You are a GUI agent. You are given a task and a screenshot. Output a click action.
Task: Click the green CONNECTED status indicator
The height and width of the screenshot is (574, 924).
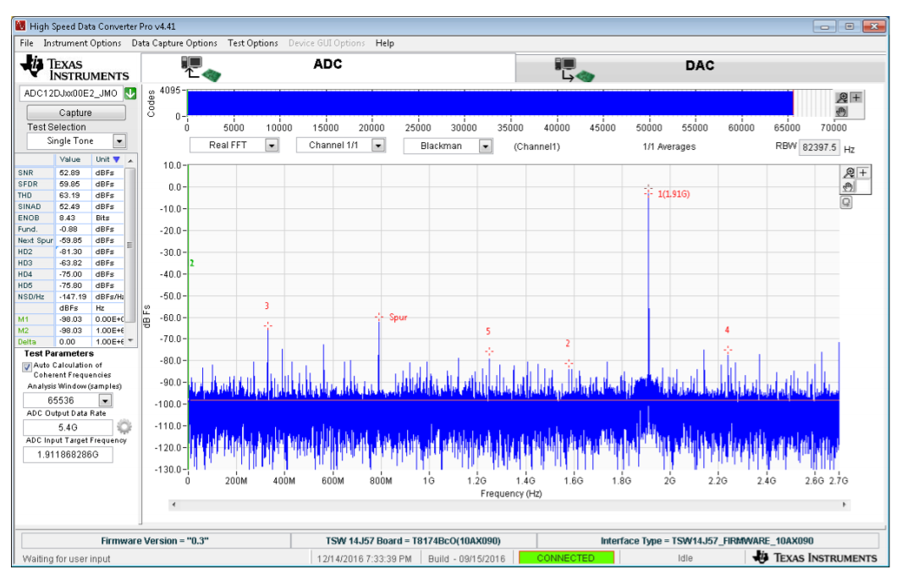pos(566,558)
